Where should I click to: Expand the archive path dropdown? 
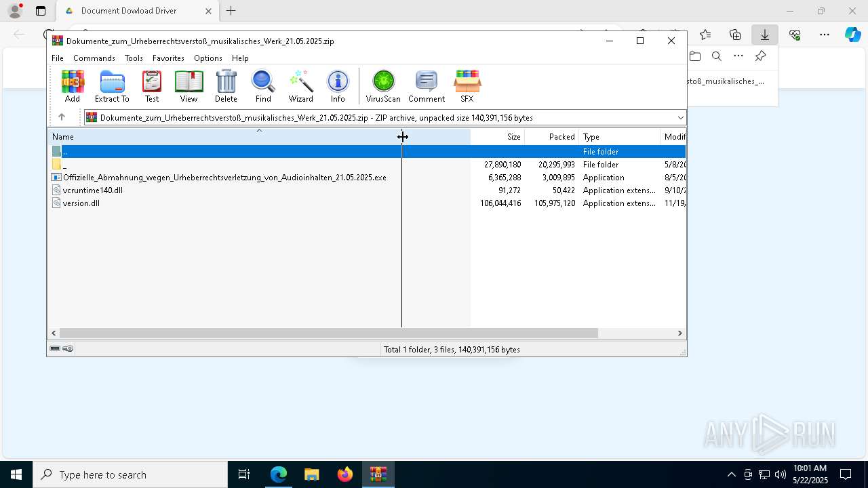point(680,117)
